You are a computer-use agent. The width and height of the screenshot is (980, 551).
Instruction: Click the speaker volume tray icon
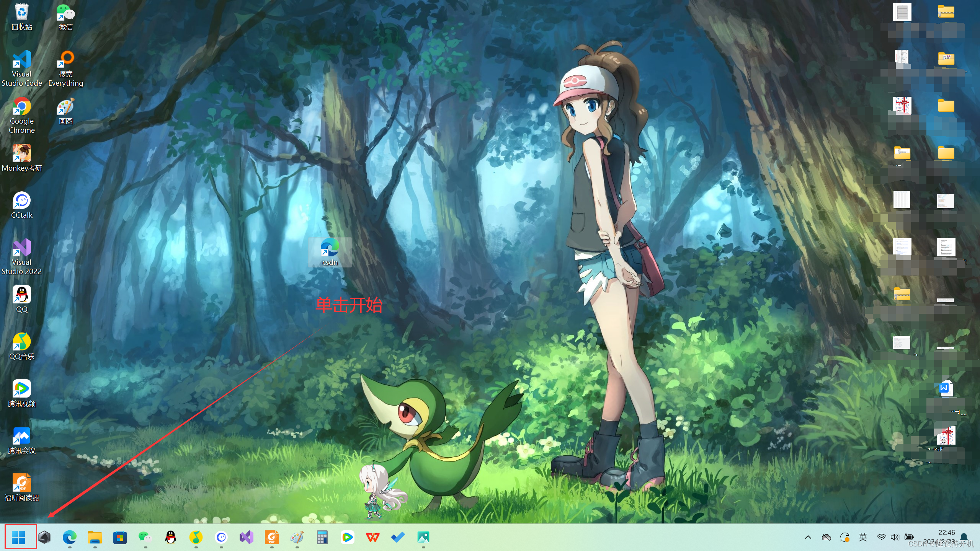pos(894,537)
